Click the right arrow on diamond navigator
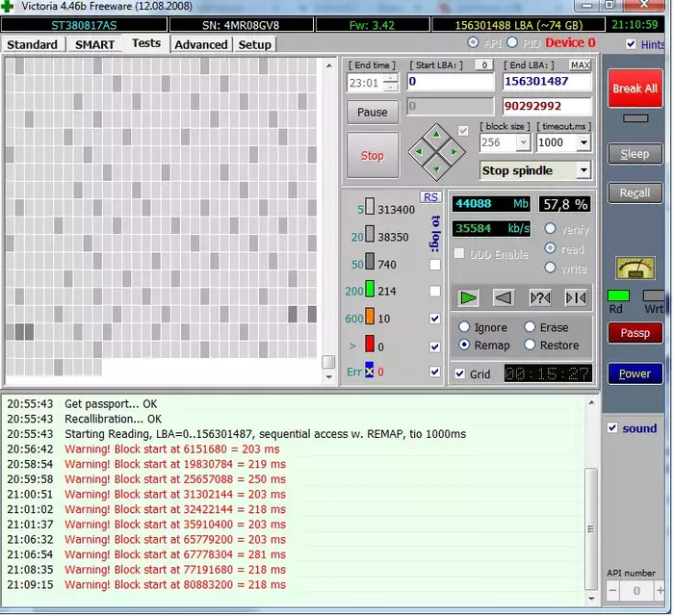This screenshot has height=616, width=674. click(x=454, y=152)
